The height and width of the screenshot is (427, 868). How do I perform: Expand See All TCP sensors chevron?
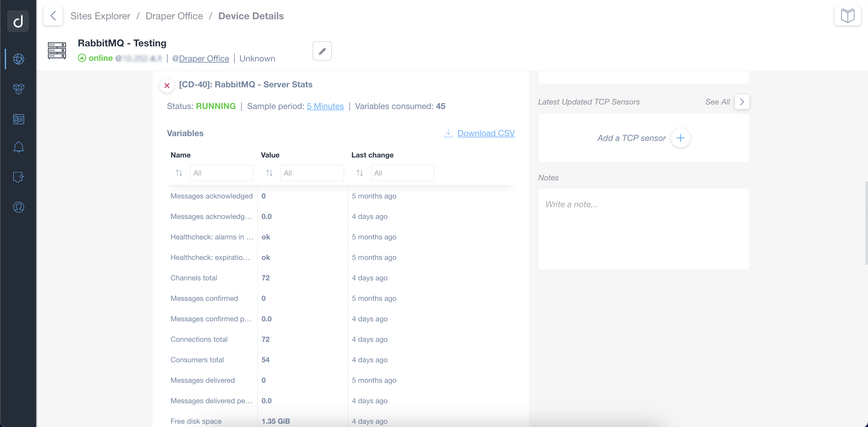click(x=742, y=102)
